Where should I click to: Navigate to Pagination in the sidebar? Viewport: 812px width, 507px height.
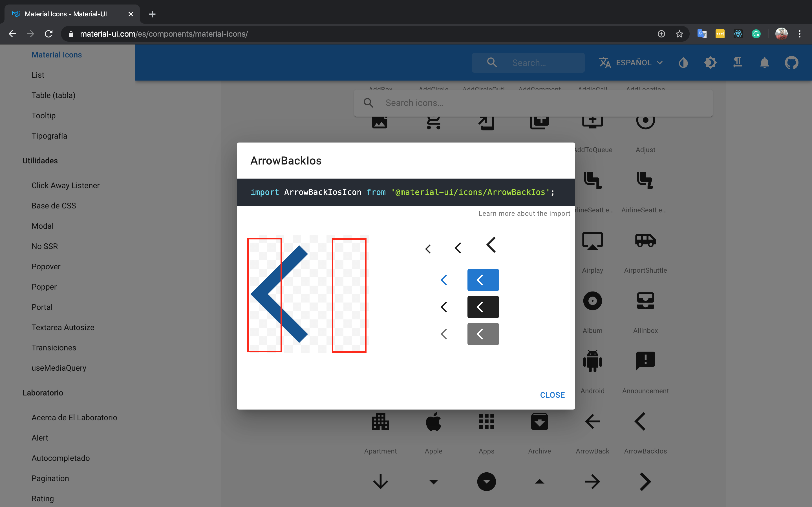pyautogui.click(x=50, y=478)
